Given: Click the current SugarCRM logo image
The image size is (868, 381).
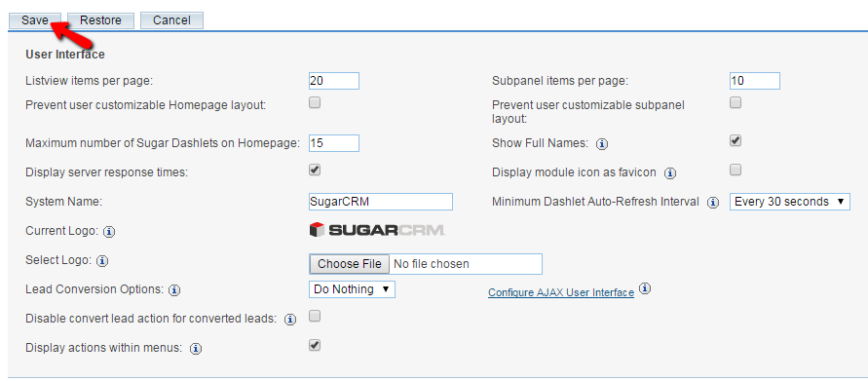Looking at the screenshot, I should pos(377,230).
